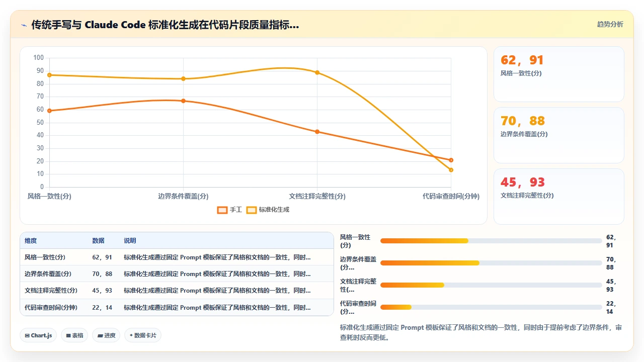The image size is (644, 362).
Task: Click y-axis tick label 100
Action: coord(39,58)
